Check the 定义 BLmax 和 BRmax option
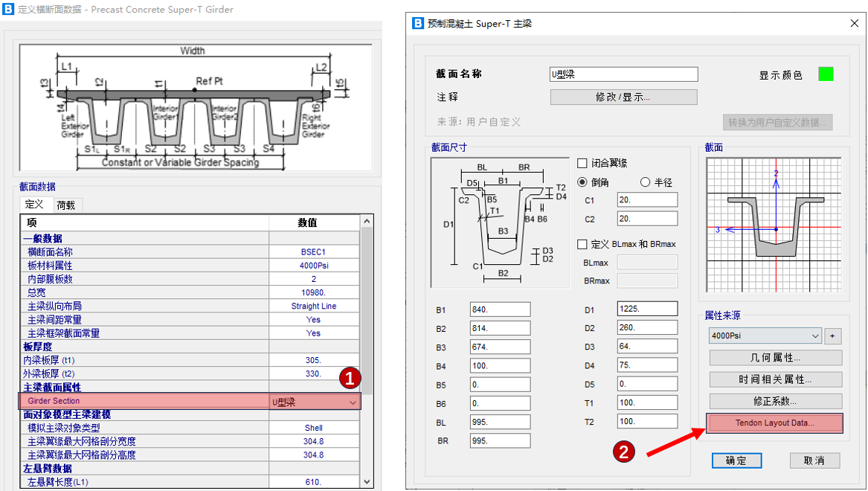The image size is (868, 491). point(582,244)
